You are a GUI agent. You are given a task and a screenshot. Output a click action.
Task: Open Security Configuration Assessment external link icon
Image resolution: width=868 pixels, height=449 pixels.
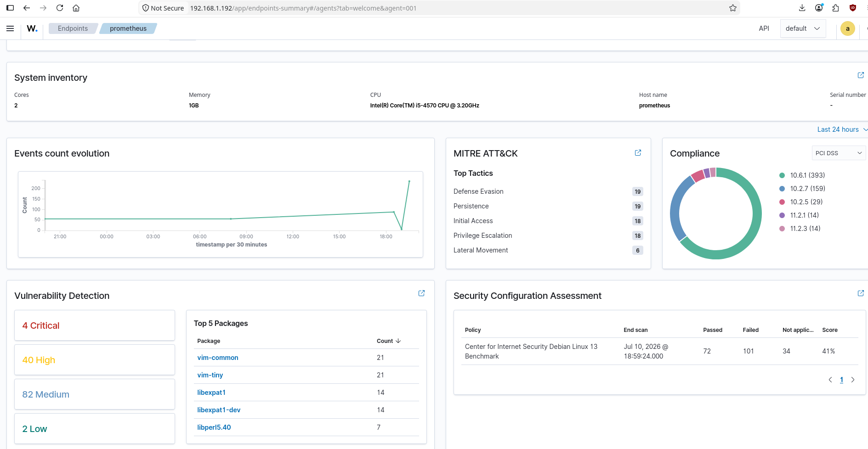click(x=861, y=293)
